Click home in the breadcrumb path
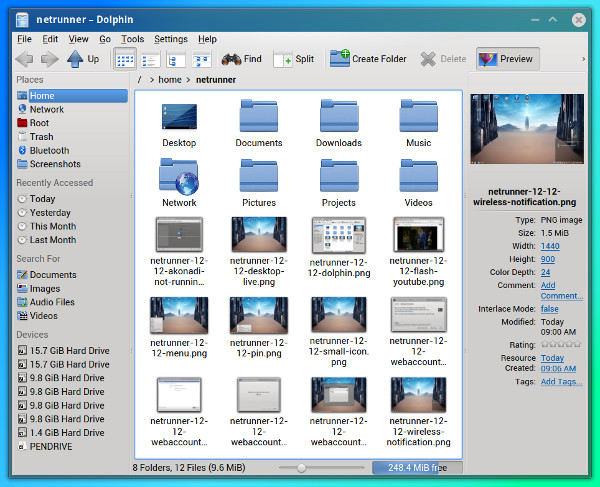 (170, 80)
